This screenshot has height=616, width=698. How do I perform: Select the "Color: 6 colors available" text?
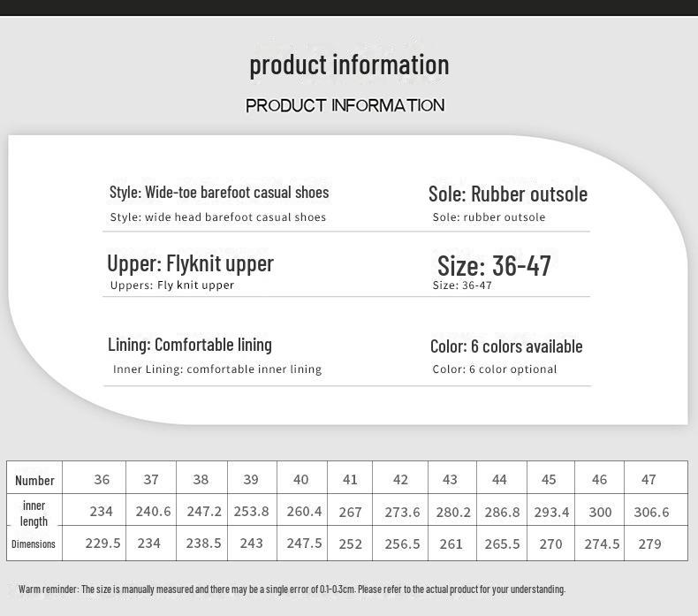pos(506,346)
